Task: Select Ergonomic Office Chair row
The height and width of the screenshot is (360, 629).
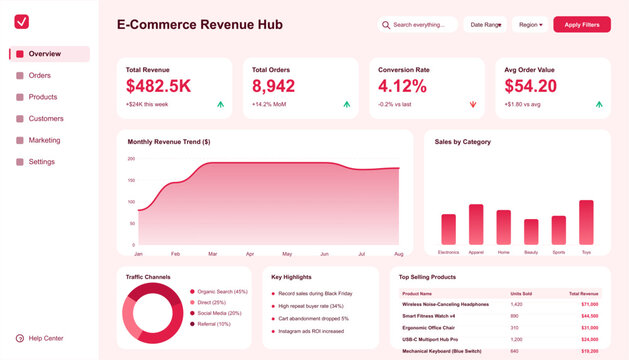Action: tap(500, 328)
